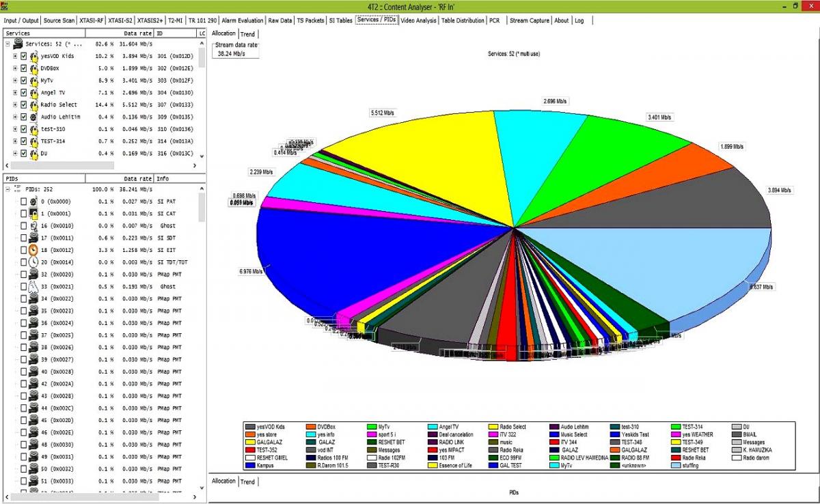
Task: Switch to the Alarm Evaluation tab
Action: (242, 20)
